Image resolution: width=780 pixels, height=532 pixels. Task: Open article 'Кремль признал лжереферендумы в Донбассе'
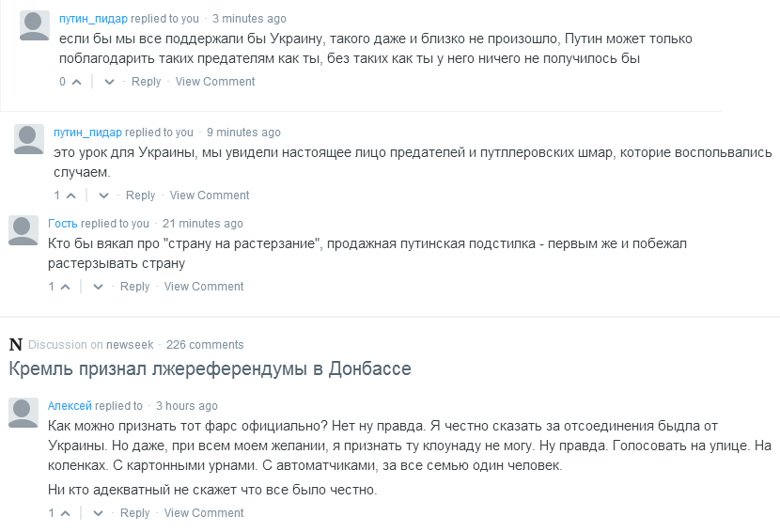[x=210, y=368]
